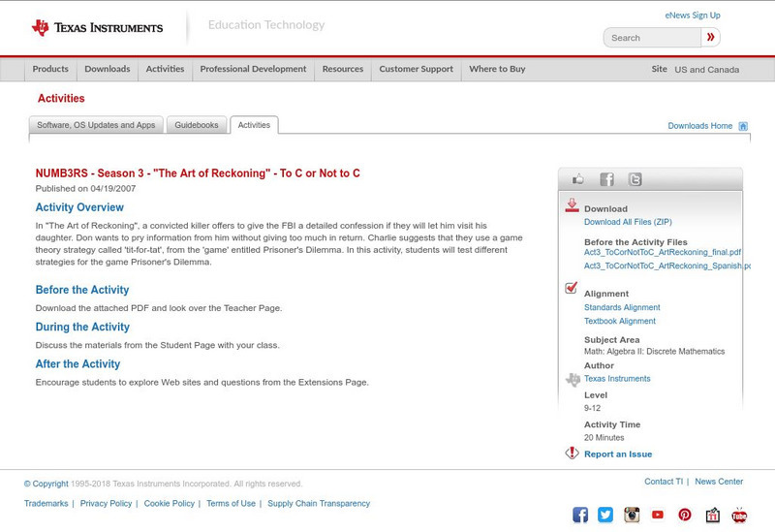Select the Activities tab
Image resolution: width=775 pixels, height=532 pixels.
pos(254,125)
